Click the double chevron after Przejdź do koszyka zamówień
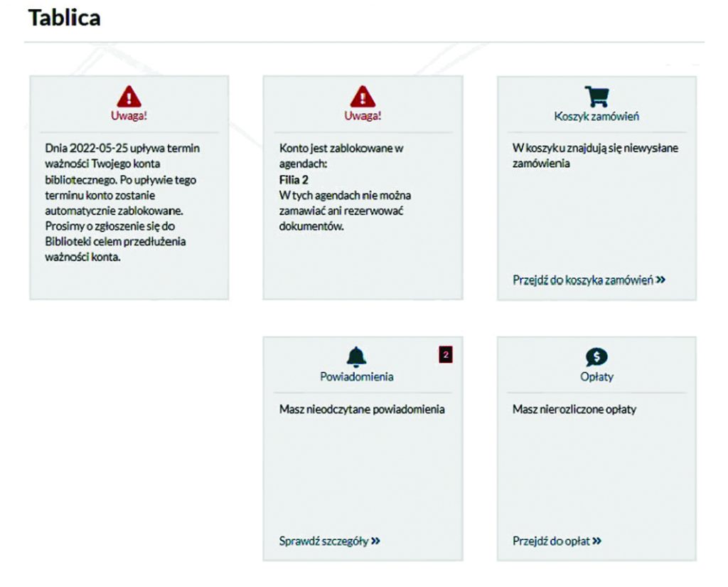The width and height of the screenshot is (728, 587). [661, 280]
